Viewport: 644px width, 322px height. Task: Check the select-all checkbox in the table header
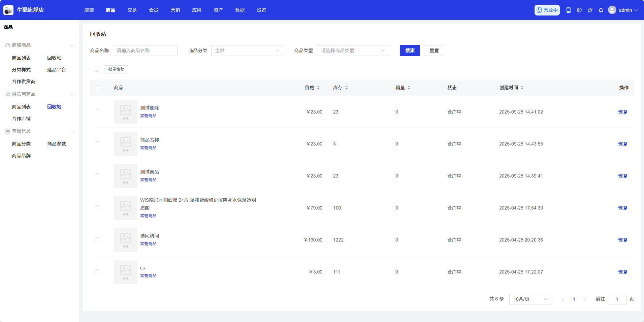97,88
